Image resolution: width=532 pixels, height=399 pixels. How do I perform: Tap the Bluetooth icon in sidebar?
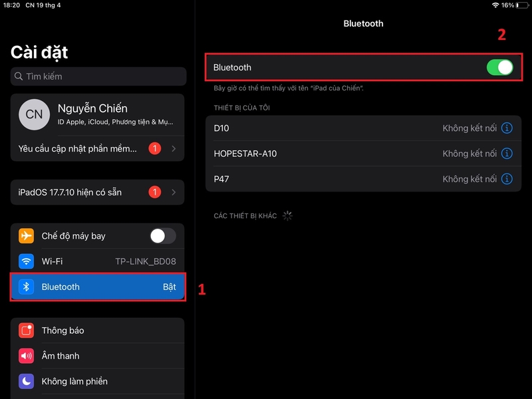click(26, 287)
